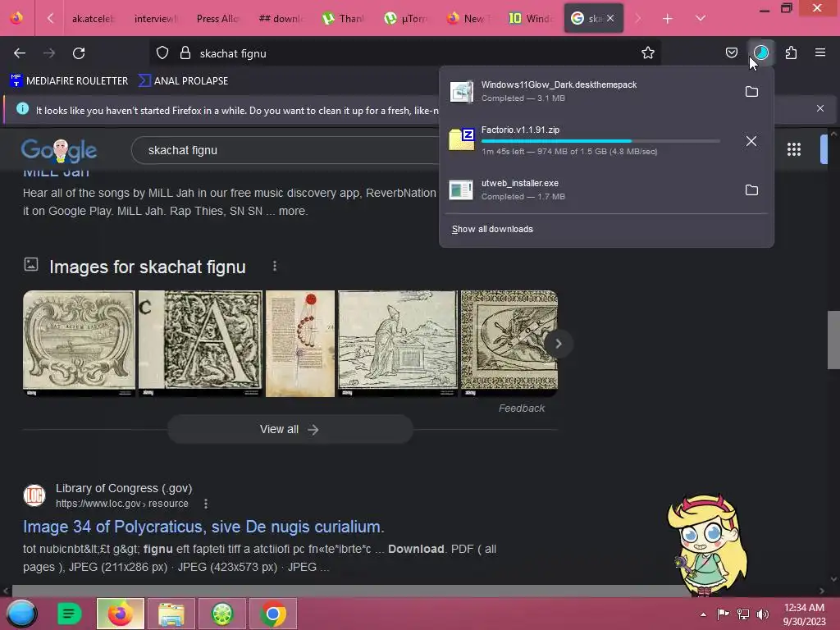Switch to the µTorrent tab

tap(405, 19)
